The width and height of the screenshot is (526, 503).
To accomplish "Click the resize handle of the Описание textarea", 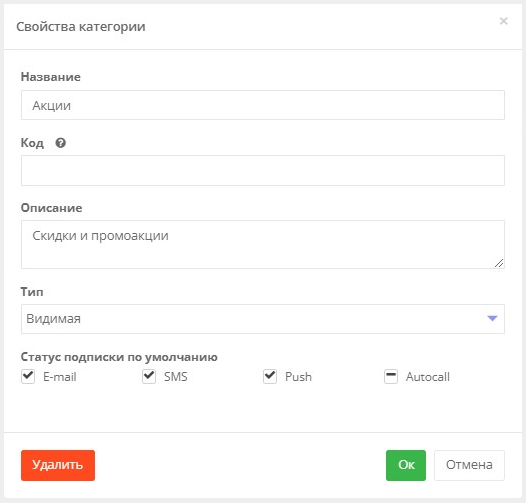I will pos(499,263).
